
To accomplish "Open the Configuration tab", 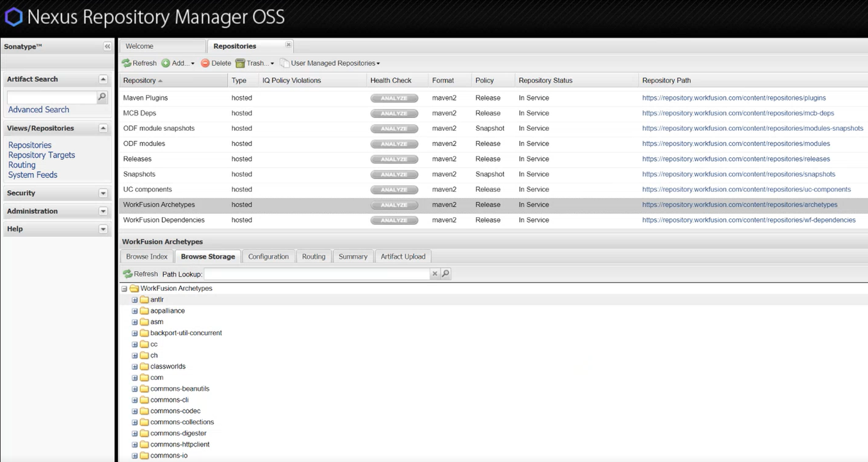I will tap(268, 256).
